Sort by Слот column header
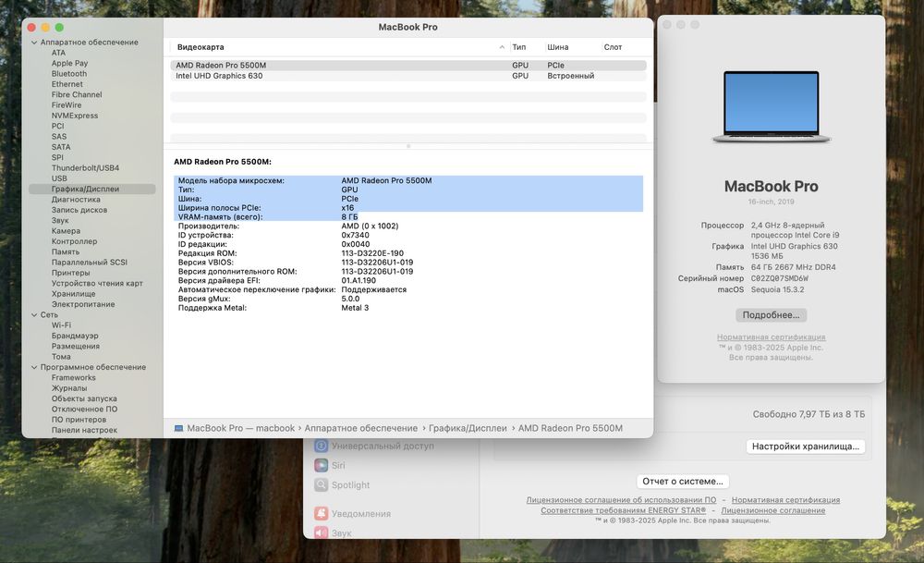 (613, 47)
